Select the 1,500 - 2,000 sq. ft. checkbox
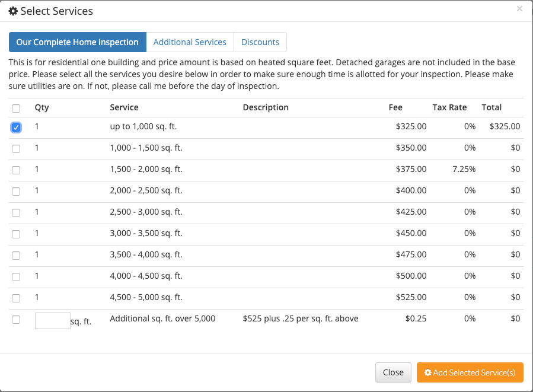 coord(16,170)
